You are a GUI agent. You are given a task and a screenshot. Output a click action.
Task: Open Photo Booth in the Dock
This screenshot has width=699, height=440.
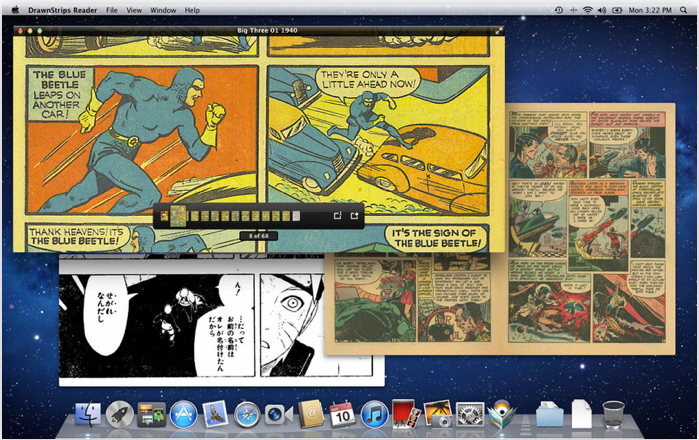coord(406,414)
